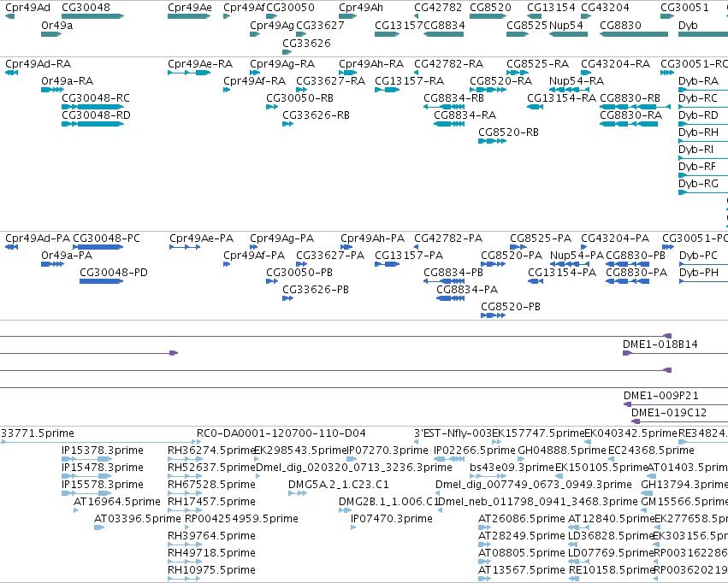Click the Nup54 gene label

tap(565, 25)
